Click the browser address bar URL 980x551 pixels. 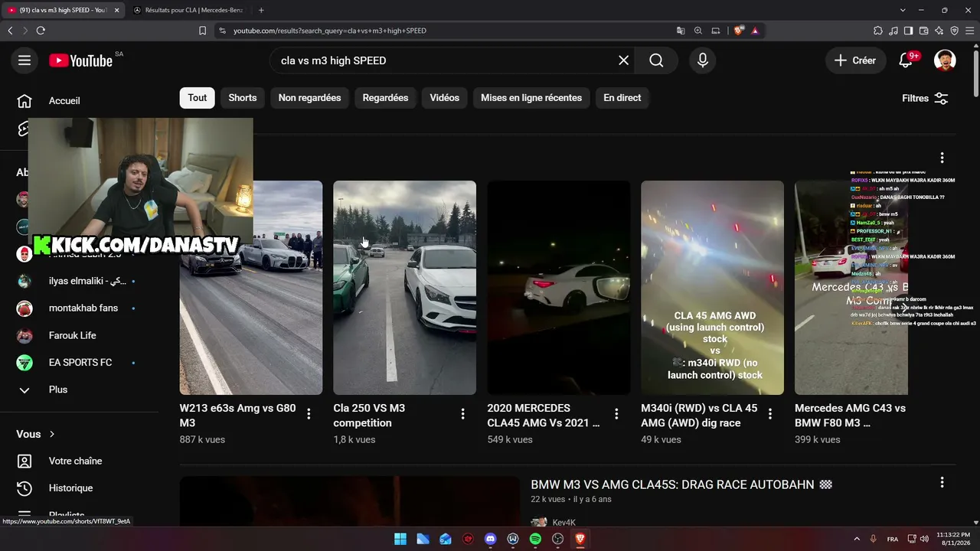[x=330, y=31]
